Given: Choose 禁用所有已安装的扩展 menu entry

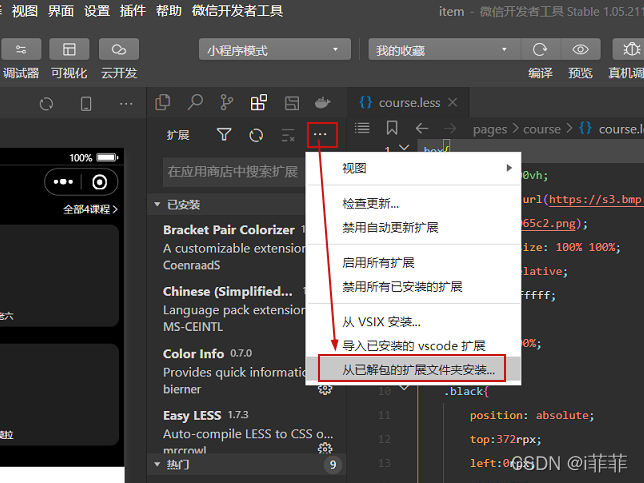Looking at the screenshot, I should click(x=414, y=286).
